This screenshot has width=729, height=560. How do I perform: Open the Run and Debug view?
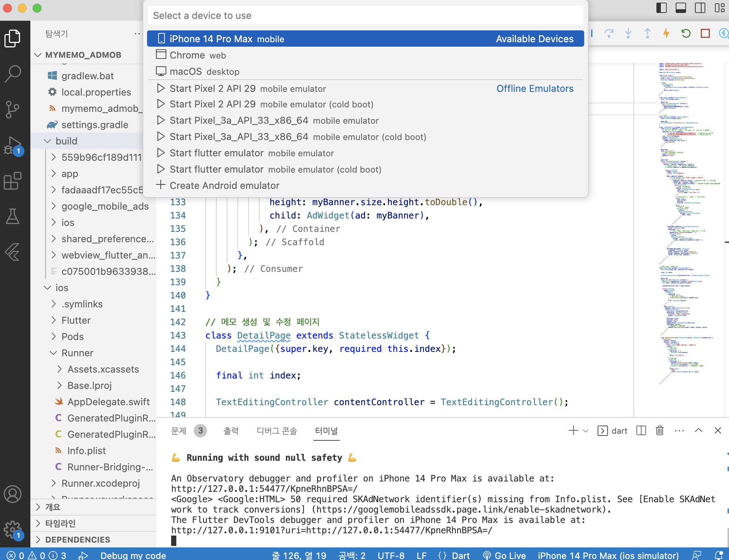tap(13, 145)
